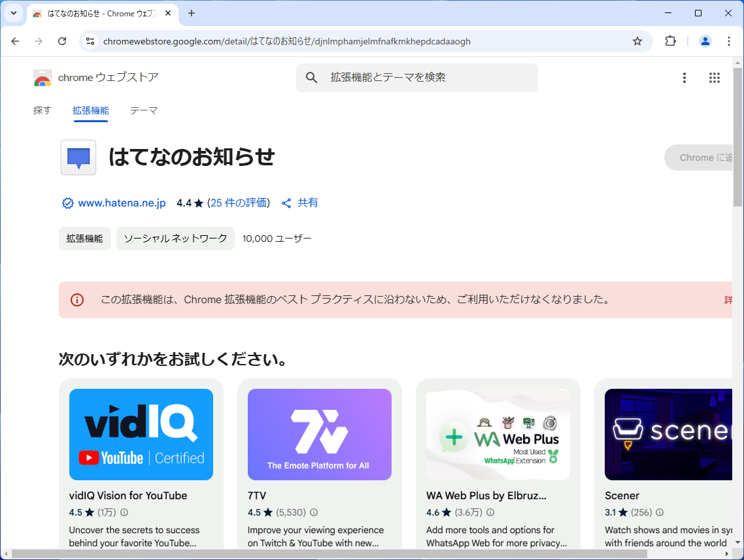Click the search magnifier in the store search bar

311,77
